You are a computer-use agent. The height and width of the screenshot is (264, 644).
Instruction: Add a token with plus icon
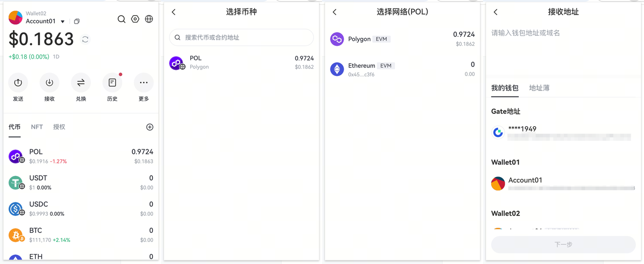(x=149, y=127)
